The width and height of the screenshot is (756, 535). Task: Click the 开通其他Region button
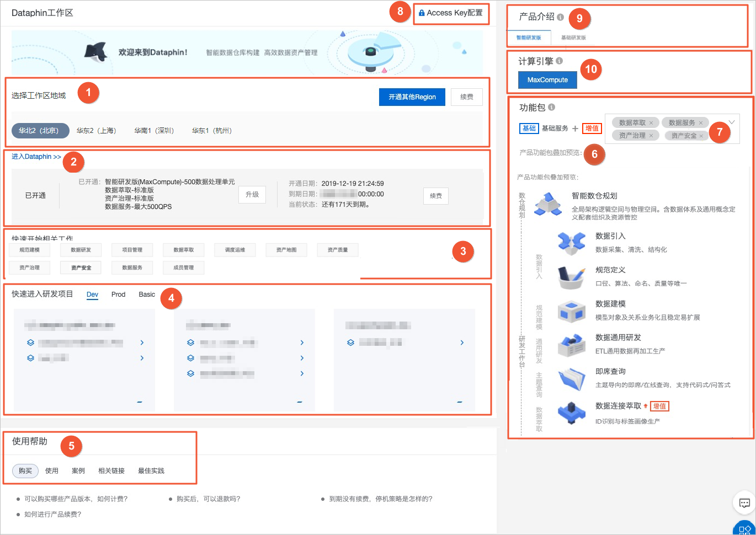pos(412,97)
